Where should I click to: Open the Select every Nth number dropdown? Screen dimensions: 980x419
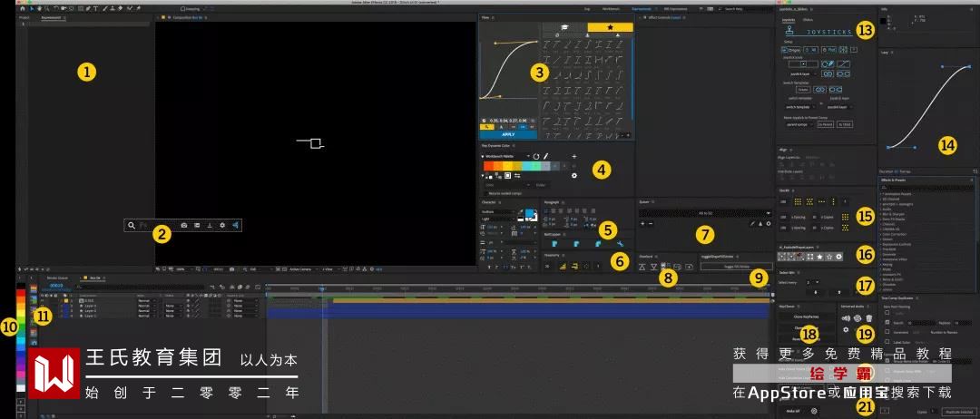812,282
